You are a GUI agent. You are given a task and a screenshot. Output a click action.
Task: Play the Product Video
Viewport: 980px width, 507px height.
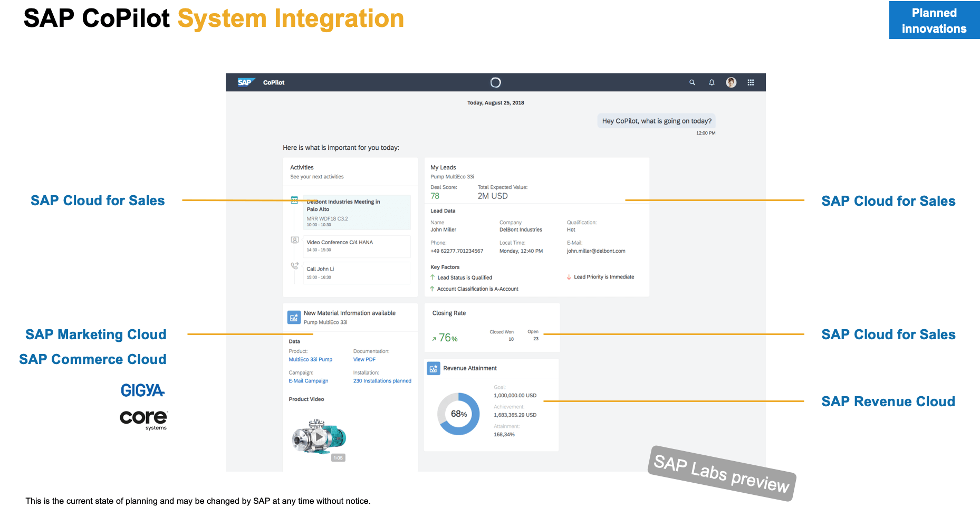coord(319,437)
